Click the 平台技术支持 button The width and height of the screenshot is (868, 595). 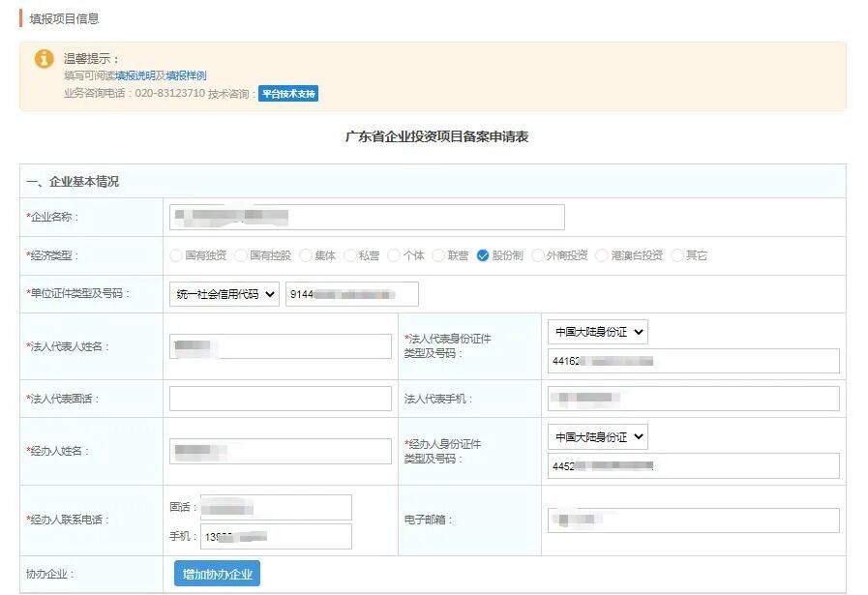288,94
